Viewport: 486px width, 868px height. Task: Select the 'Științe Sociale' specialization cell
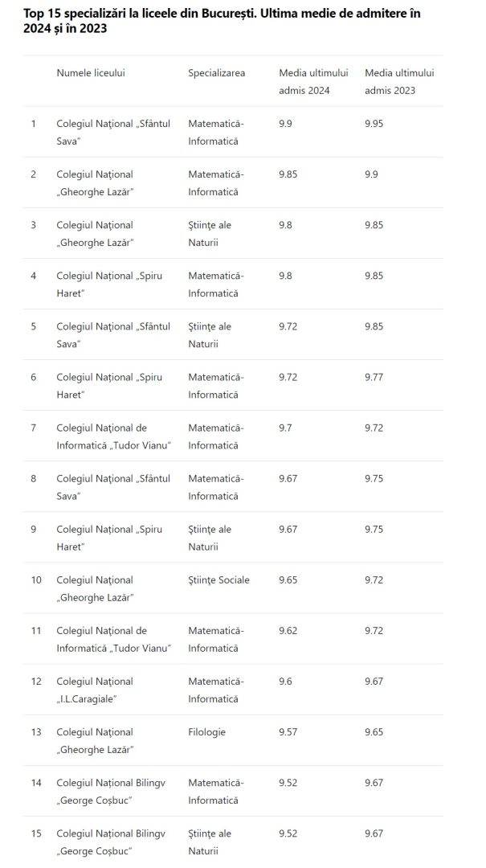(218, 579)
